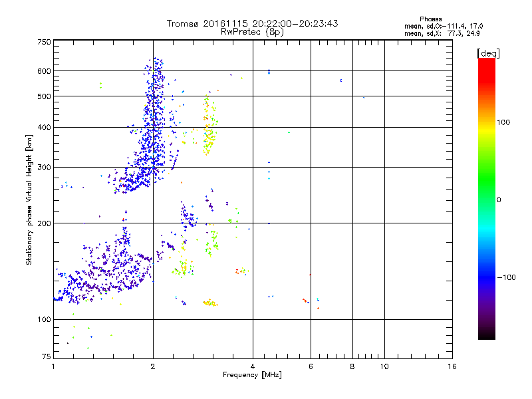
Task: Click the '[deg]' colorbar unit label
Action: (x=488, y=53)
